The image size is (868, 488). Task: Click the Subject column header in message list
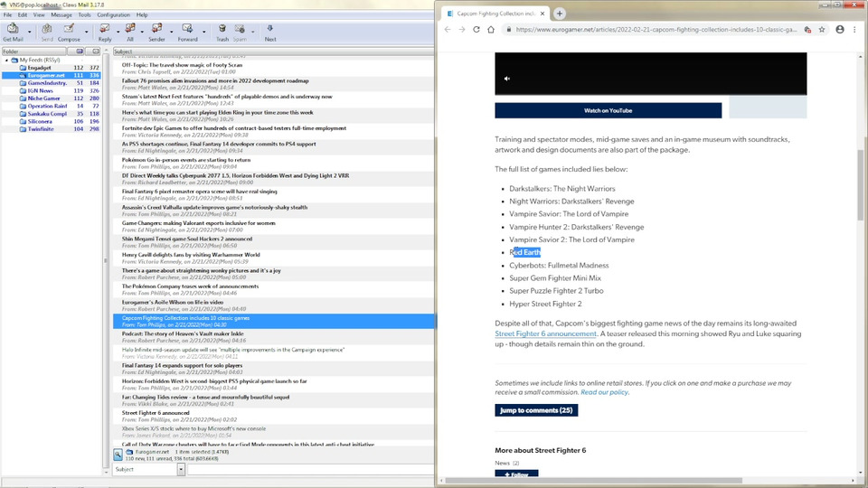click(273, 51)
